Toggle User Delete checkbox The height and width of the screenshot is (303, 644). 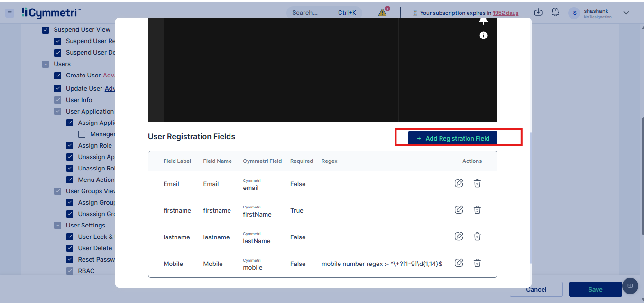point(70,248)
